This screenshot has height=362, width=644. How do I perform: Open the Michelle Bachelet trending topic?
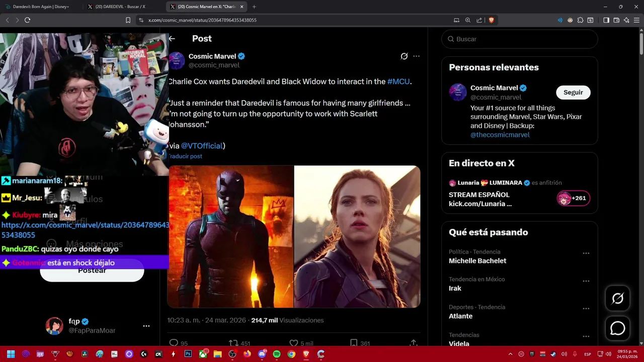pyautogui.click(x=477, y=261)
